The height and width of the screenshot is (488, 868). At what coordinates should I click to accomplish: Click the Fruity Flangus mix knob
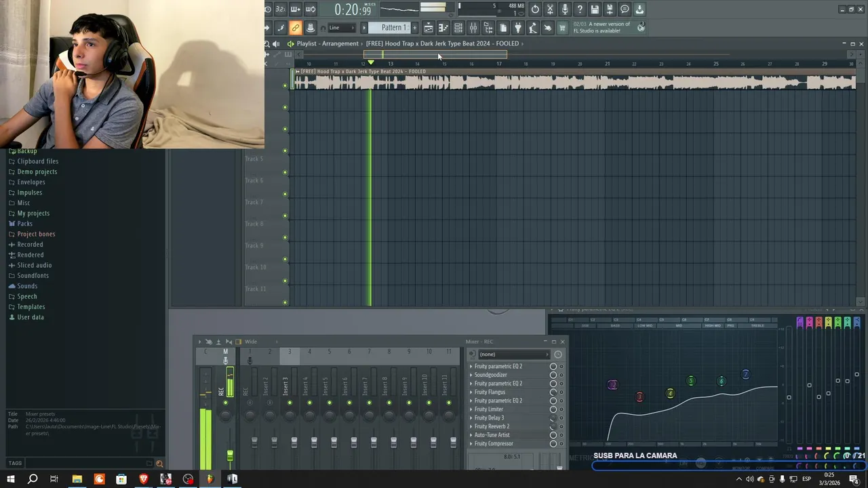click(553, 392)
